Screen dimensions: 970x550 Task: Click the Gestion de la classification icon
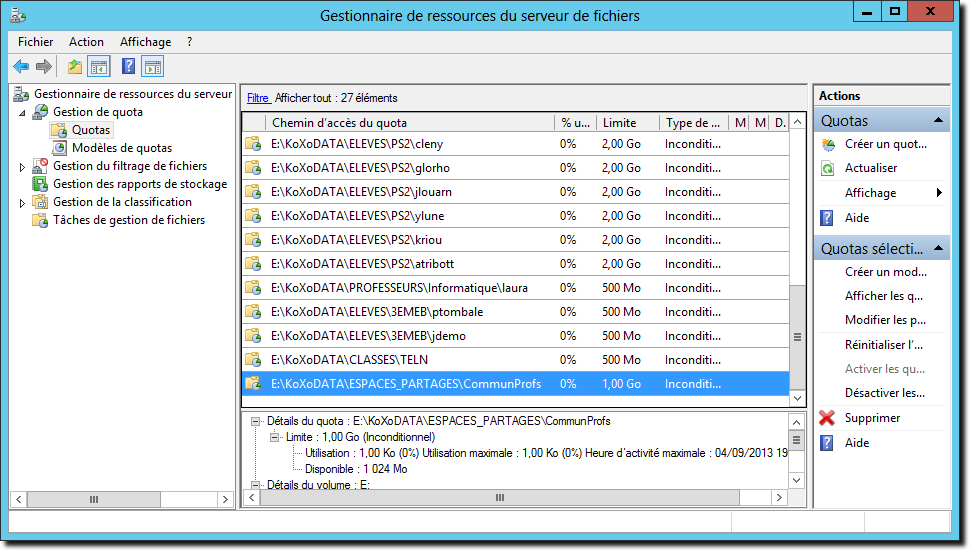click(x=40, y=202)
